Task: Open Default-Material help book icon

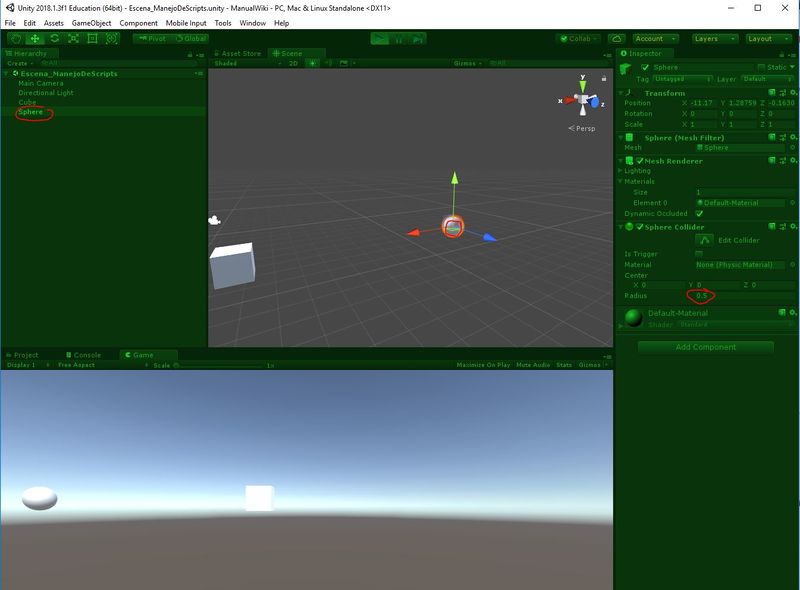Action: click(782, 312)
